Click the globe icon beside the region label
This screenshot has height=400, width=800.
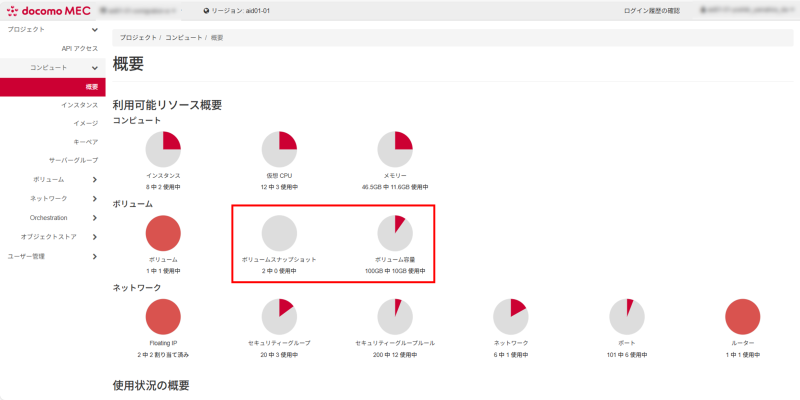[x=206, y=11]
